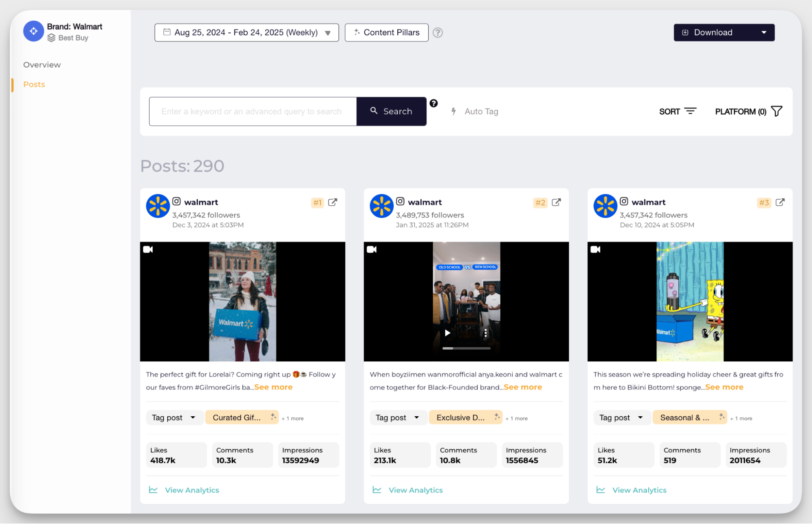Click Walmart avatar on post #3
812x524 pixels.
[x=605, y=206]
